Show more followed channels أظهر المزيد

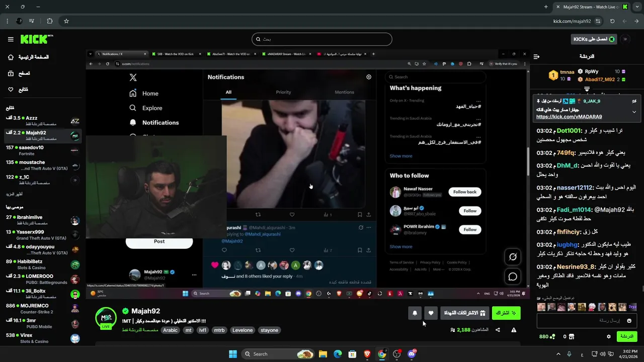tap(14, 194)
